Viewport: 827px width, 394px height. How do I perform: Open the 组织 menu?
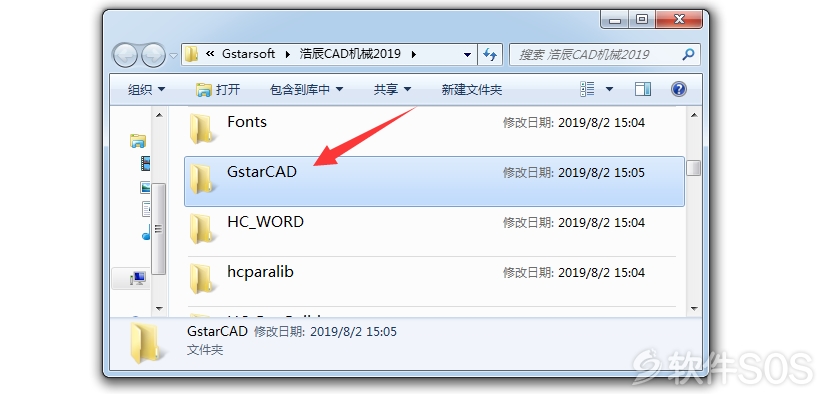click(146, 90)
